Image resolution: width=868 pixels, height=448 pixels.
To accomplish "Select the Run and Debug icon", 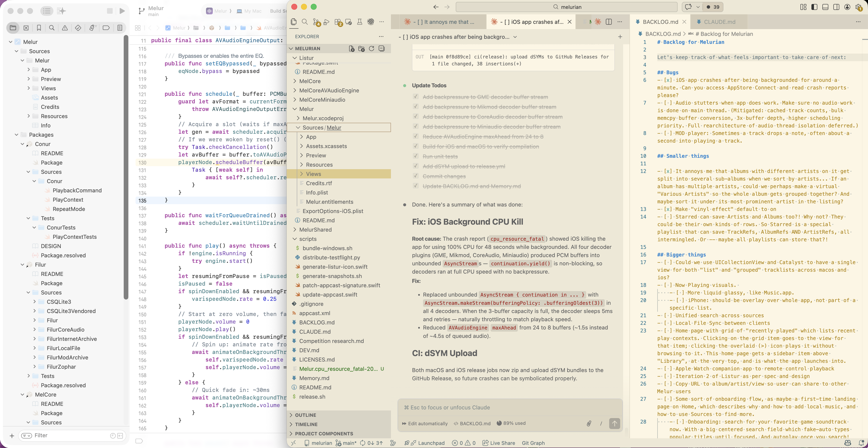I will pyautogui.click(x=327, y=22).
